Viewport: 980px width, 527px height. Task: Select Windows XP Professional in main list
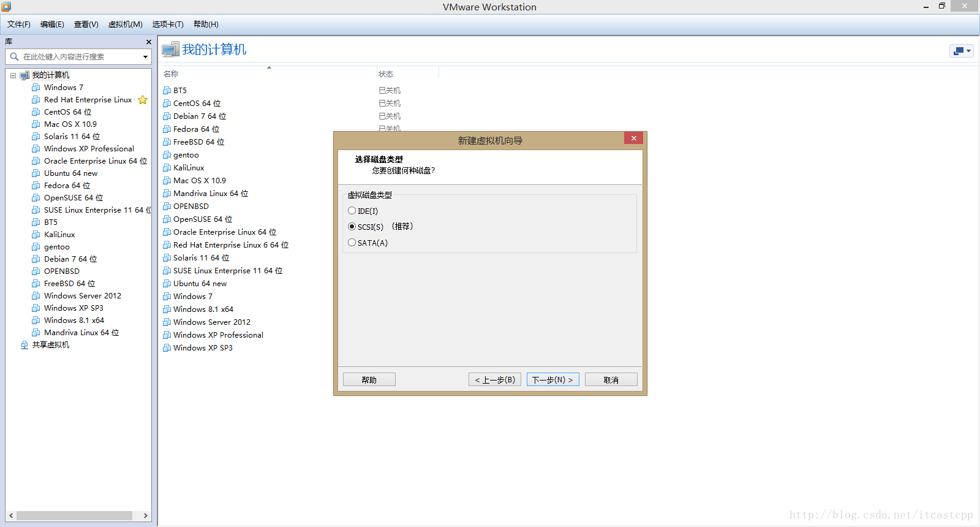218,335
